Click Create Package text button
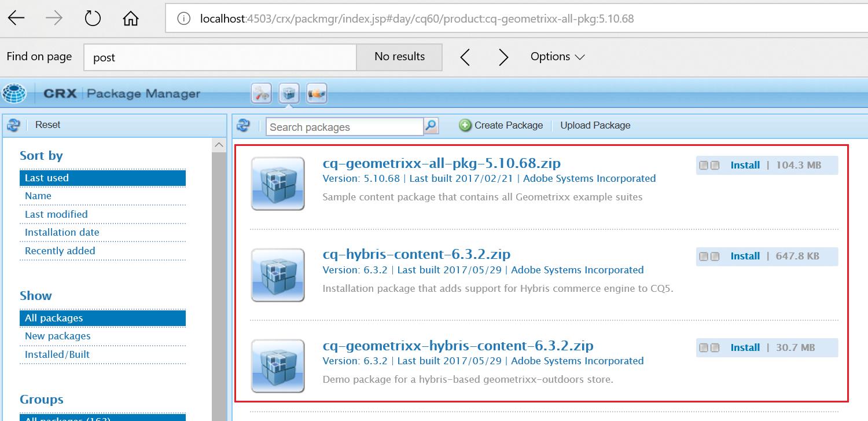Viewport: 868px width, 421px height. coord(509,125)
